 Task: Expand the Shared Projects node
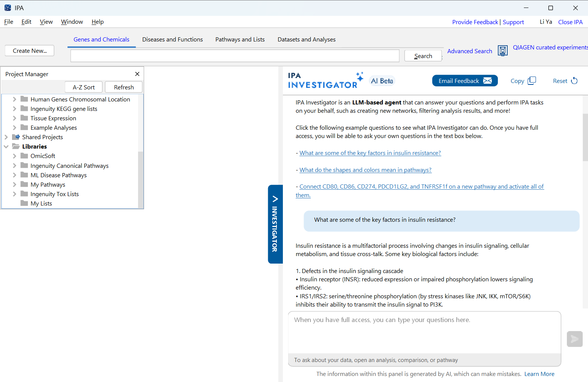click(x=6, y=137)
